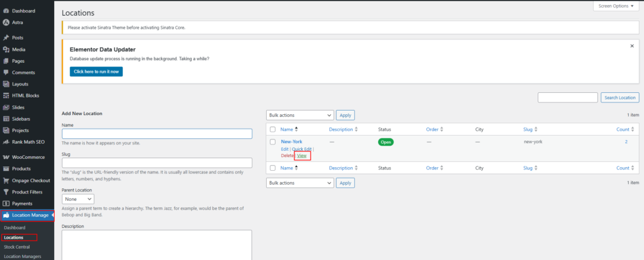Image resolution: width=644 pixels, height=260 pixels.
Task: Open Stock Central submenu item
Action: 17,247
